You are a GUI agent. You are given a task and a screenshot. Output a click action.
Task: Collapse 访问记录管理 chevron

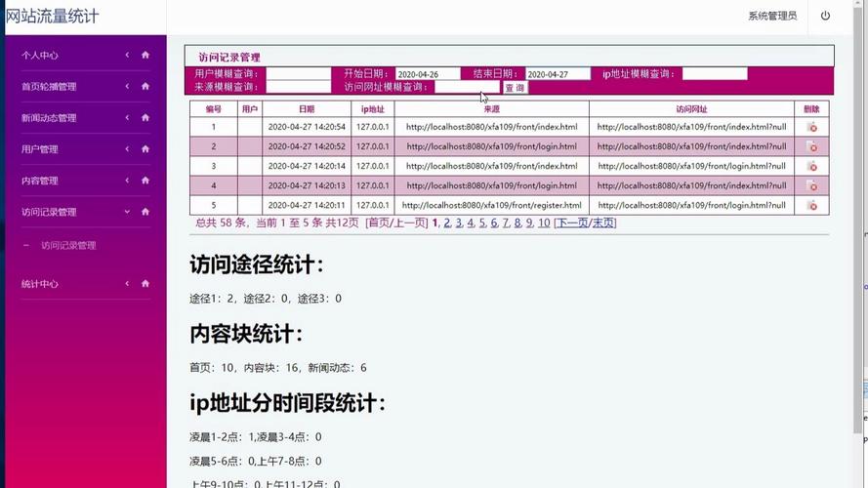point(127,212)
